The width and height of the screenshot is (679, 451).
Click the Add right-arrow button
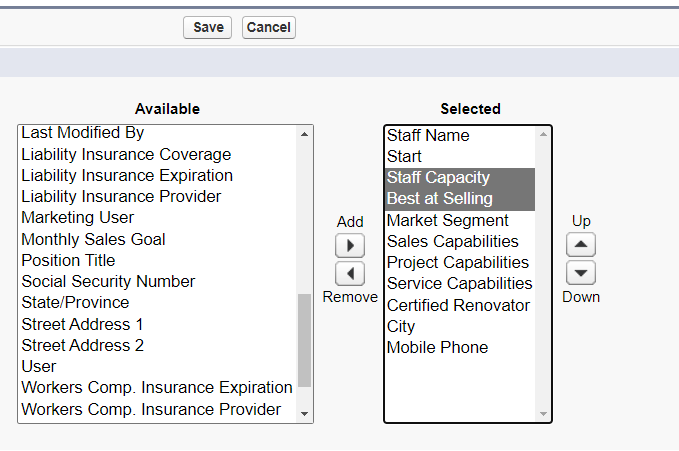tap(350, 246)
